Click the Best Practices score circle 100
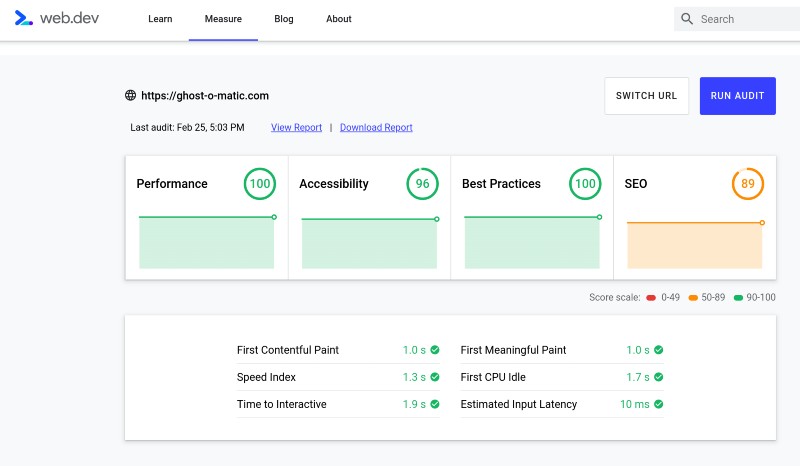Image resolution: width=800 pixels, height=466 pixels. (x=585, y=184)
